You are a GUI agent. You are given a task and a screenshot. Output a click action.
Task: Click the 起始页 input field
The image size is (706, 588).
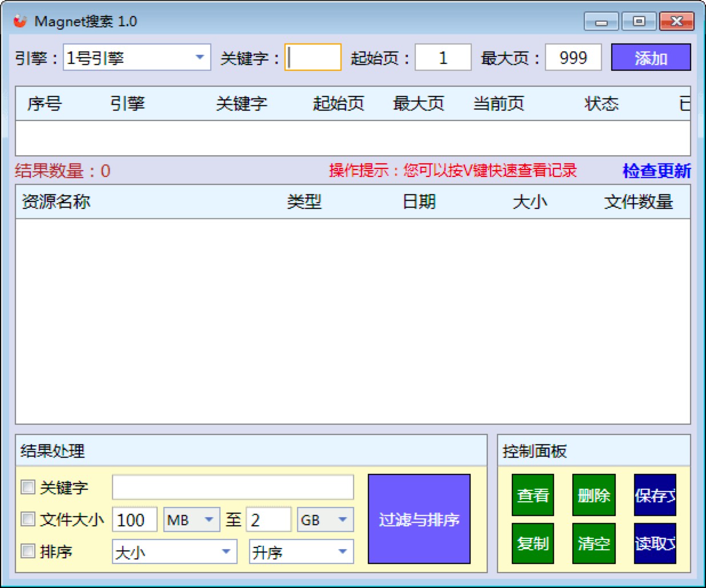(x=443, y=58)
